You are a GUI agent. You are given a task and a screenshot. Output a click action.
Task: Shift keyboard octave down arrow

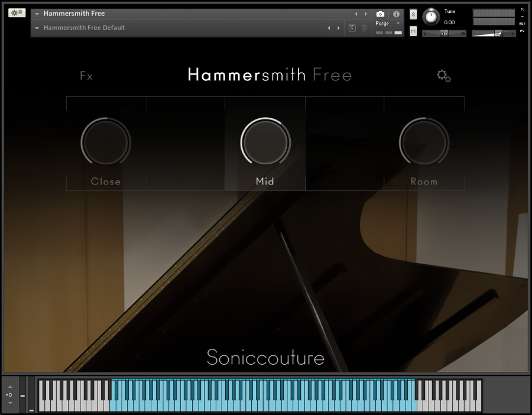click(10, 403)
